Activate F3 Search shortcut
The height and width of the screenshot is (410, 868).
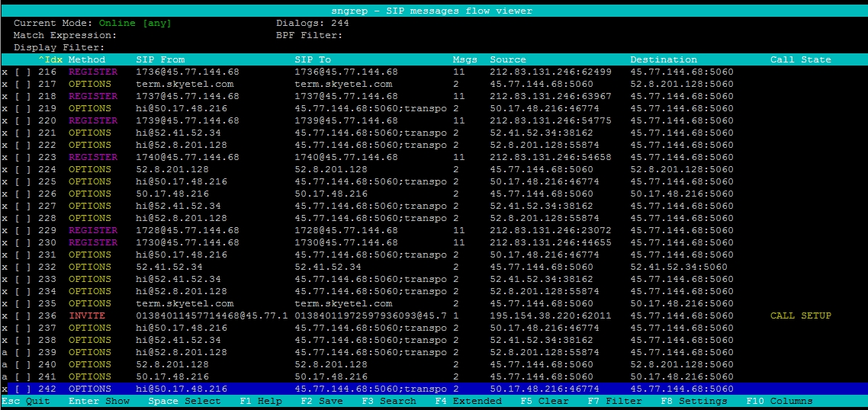click(389, 401)
